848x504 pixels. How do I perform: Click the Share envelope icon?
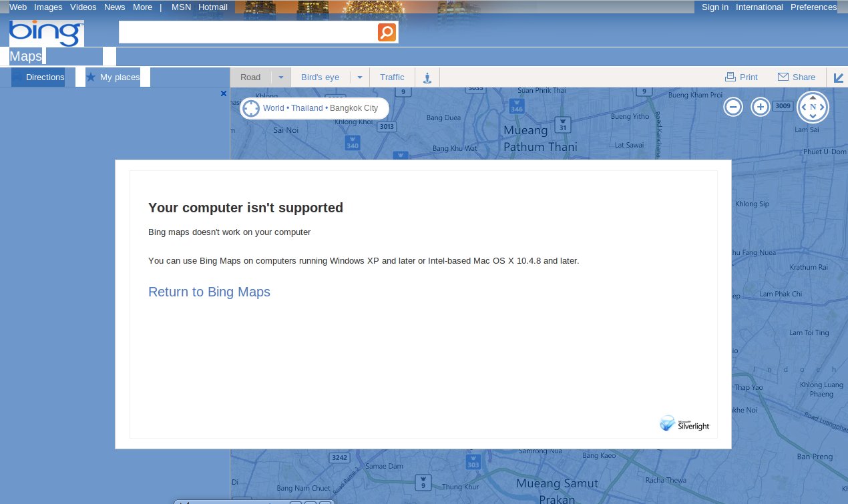[783, 77]
